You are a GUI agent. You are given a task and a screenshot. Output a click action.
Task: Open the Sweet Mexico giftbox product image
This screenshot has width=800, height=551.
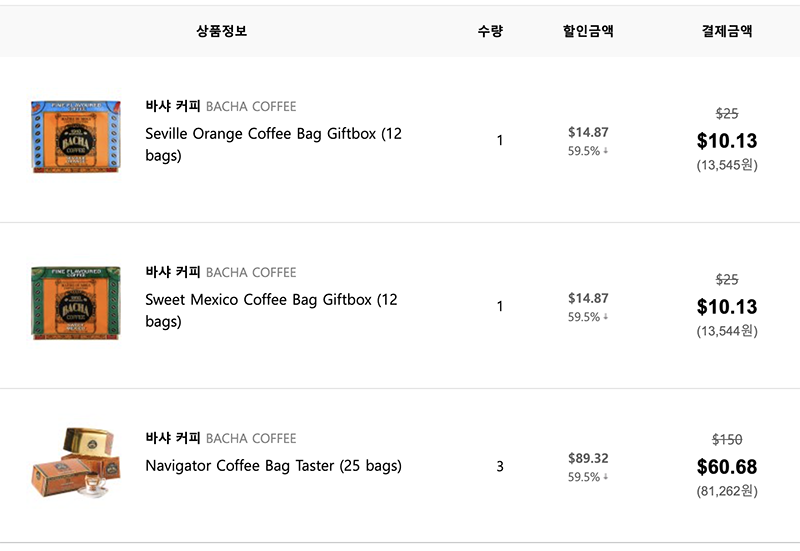(75, 303)
